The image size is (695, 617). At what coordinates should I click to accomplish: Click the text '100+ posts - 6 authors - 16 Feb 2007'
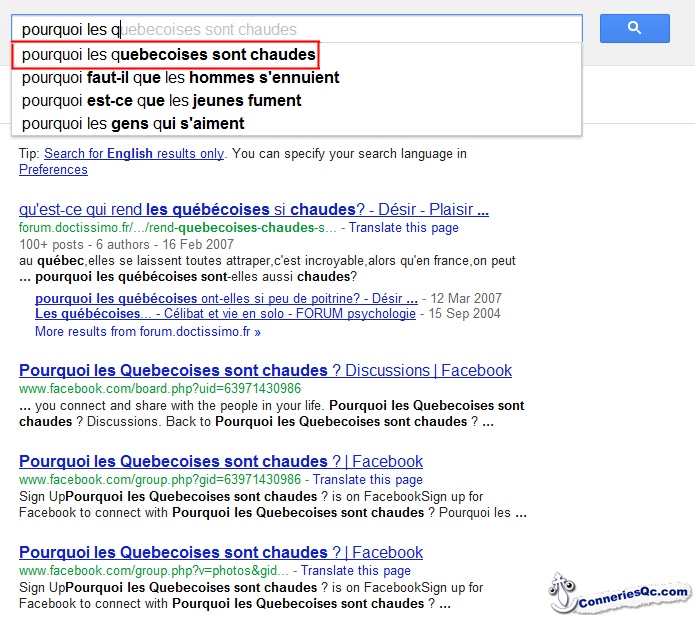point(126,244)
